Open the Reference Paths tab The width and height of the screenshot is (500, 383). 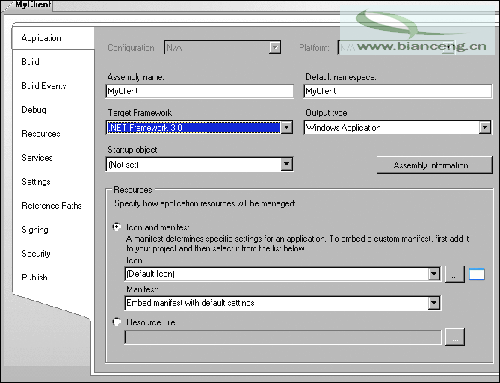pos(51,206)
